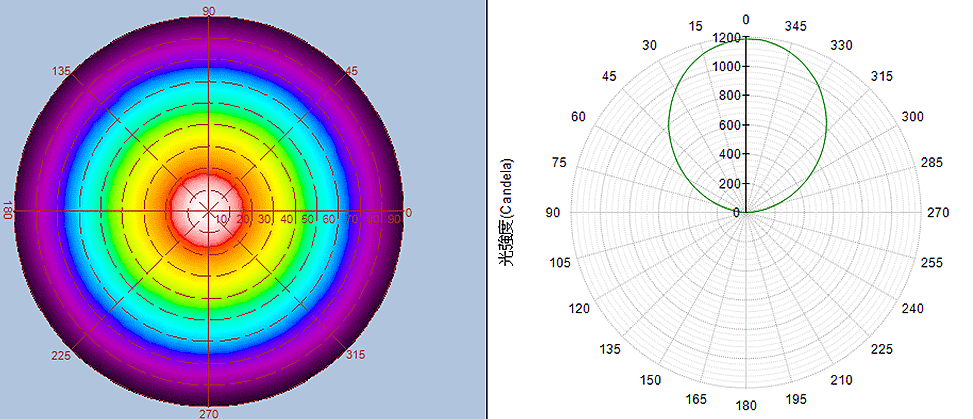The height and width of the screenshot is (419, 973).
Task: Select the 1200 radial axis label
Action: point(728,38)
